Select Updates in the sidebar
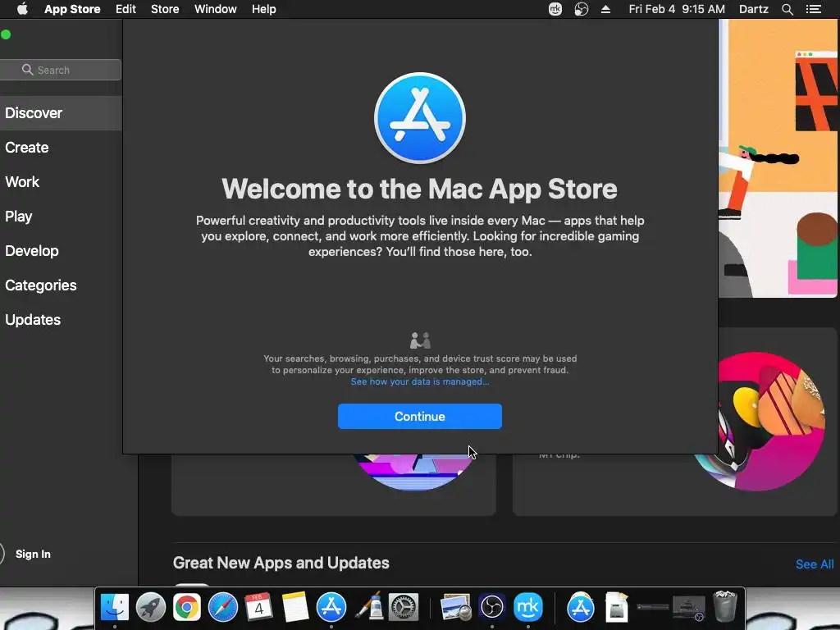 pos(33,320)
